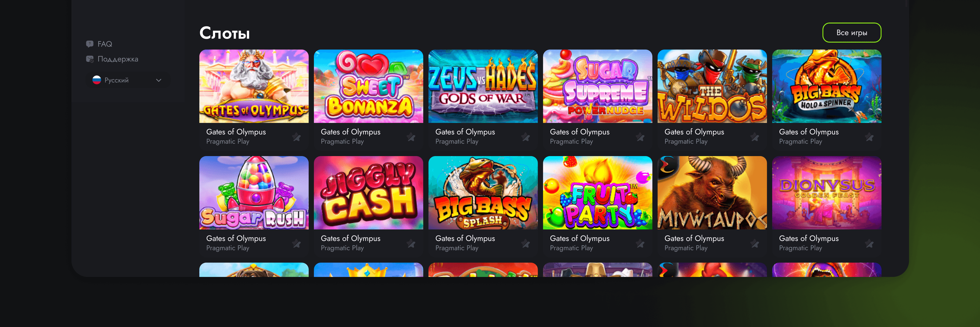Click the FAQ chat bubble icon
Viewport: 980px width, 327px height.
[x=90, y=44]
